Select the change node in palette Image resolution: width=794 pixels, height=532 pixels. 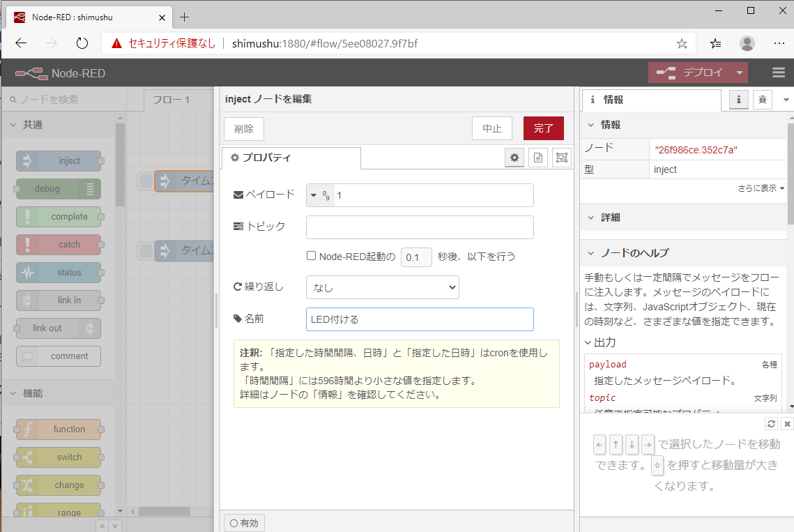(x=59, y=485)
